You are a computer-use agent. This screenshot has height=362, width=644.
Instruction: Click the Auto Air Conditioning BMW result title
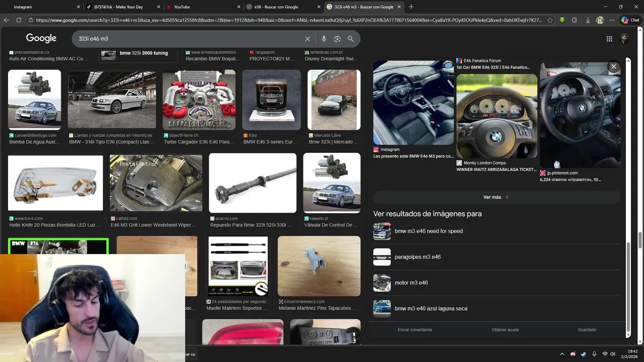(49, 59)
